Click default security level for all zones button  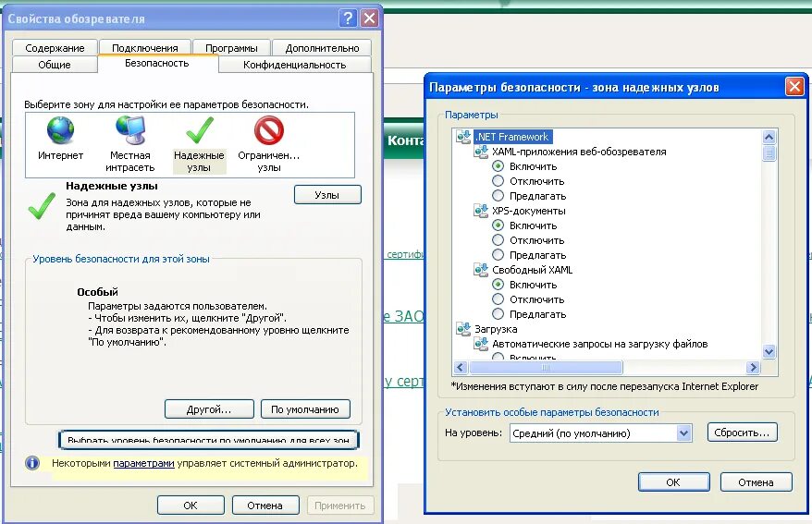(208, 439)
